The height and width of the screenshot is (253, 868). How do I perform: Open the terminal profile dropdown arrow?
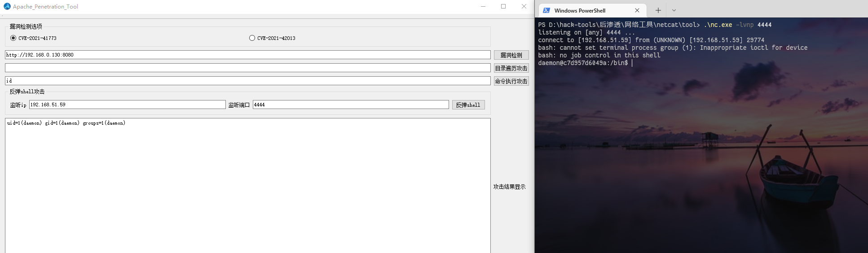674,10
